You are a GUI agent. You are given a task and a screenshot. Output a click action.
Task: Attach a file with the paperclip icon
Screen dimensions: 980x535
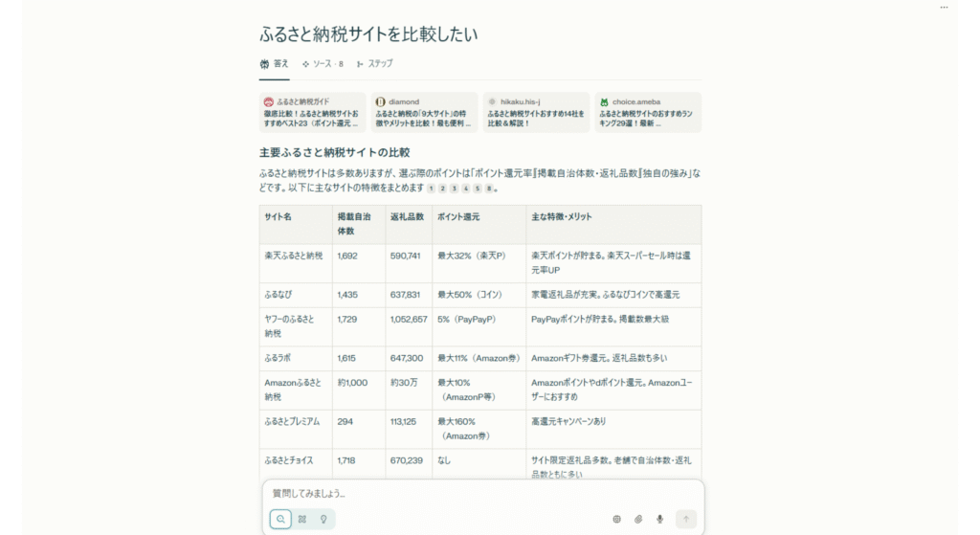click(x=638, y=519)
